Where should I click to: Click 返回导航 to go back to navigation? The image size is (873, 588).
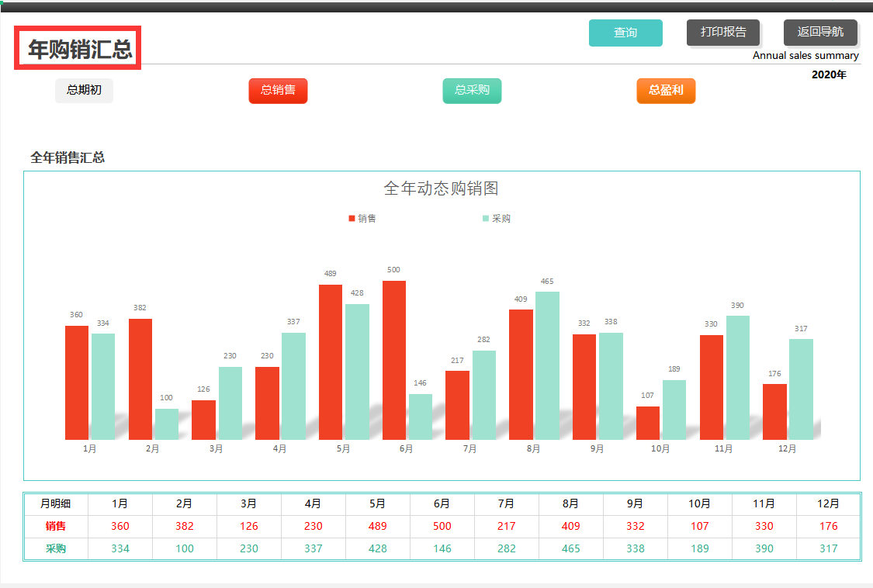(821, 32)
